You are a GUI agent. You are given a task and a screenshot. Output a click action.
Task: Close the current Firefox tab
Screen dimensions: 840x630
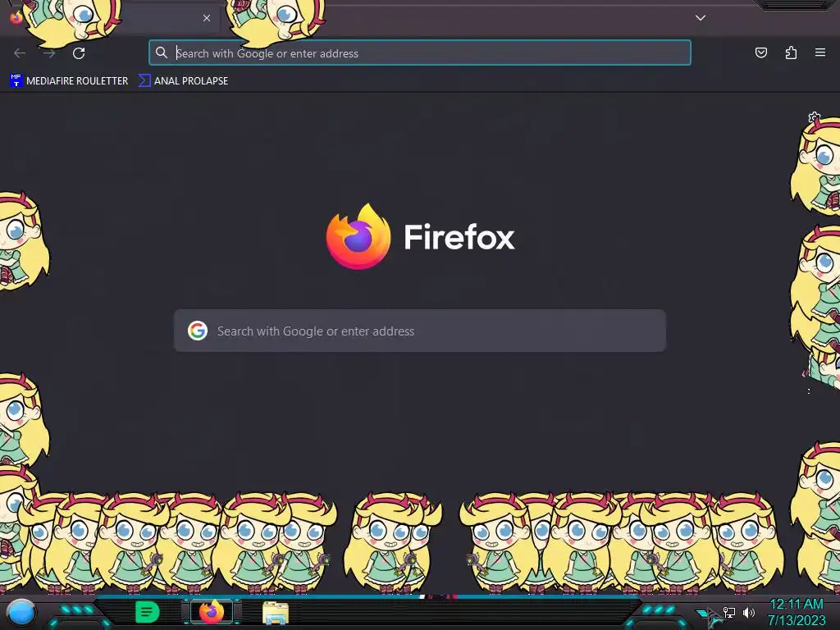[207, 18]
